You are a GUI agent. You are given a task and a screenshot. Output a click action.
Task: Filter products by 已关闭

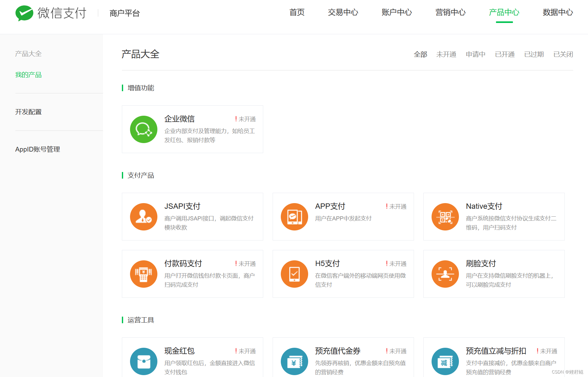pos(563,54)
